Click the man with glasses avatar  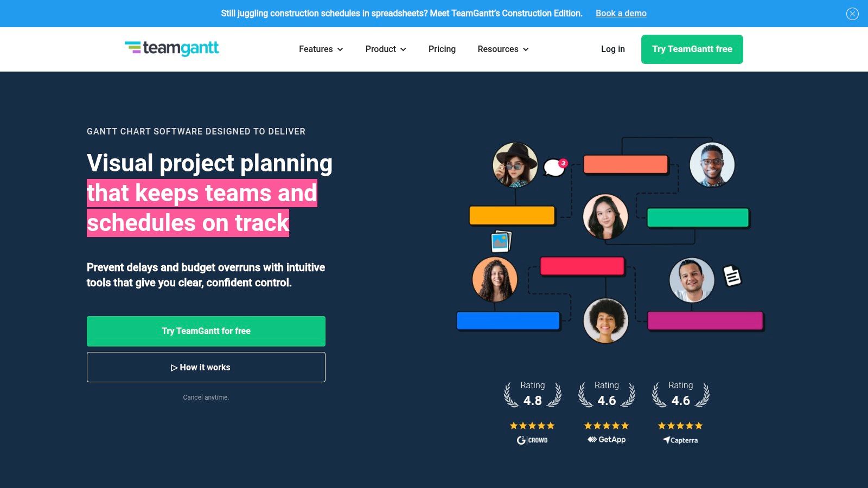[x=712, y=165]
